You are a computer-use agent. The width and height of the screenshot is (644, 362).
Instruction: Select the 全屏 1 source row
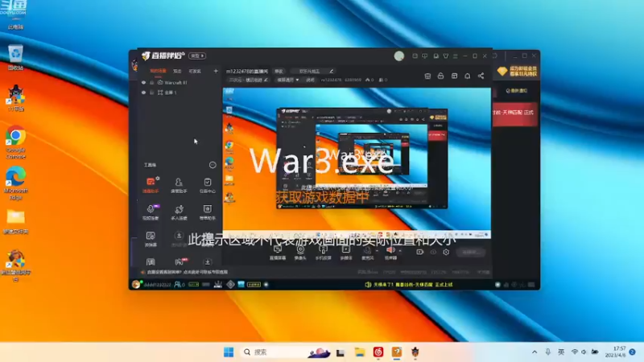[x=180, y=93]
